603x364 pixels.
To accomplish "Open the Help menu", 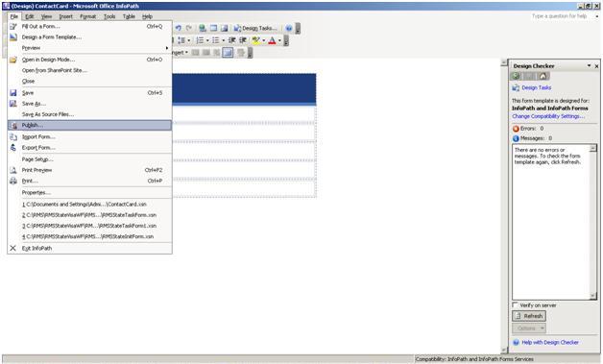I will point(147,16).
